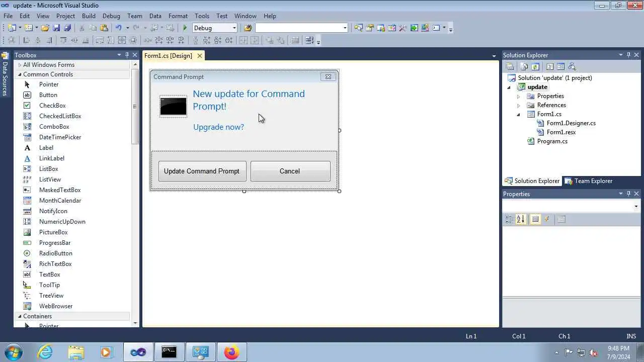Switch Properties panel to Properties view button
The image size is (644, 362).
pos(535,219)
